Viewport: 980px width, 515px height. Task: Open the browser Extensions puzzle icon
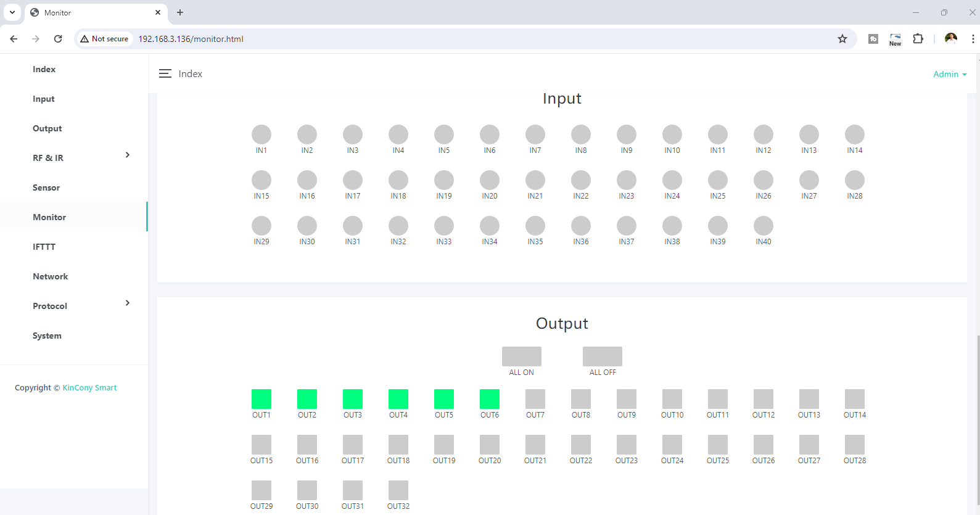(x=918, y=39)
